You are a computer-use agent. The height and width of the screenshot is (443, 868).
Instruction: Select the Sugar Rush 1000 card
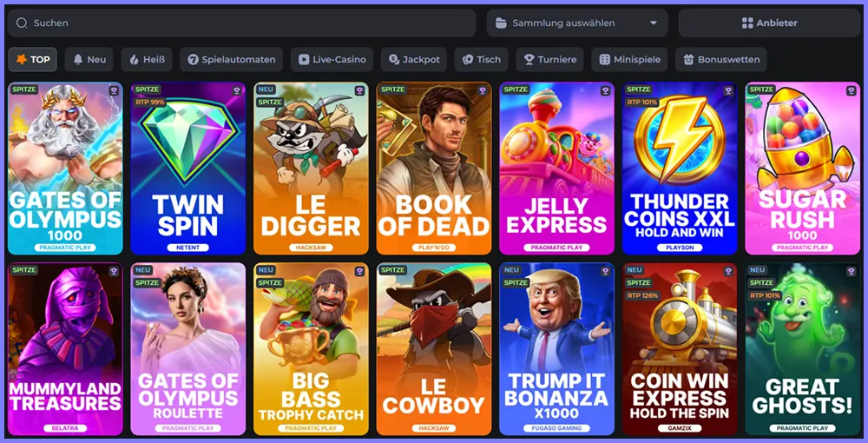(803, 169)
